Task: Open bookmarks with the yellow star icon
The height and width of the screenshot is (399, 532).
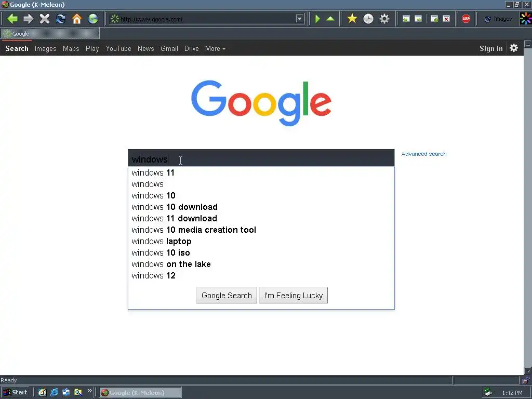Action: 352,19
